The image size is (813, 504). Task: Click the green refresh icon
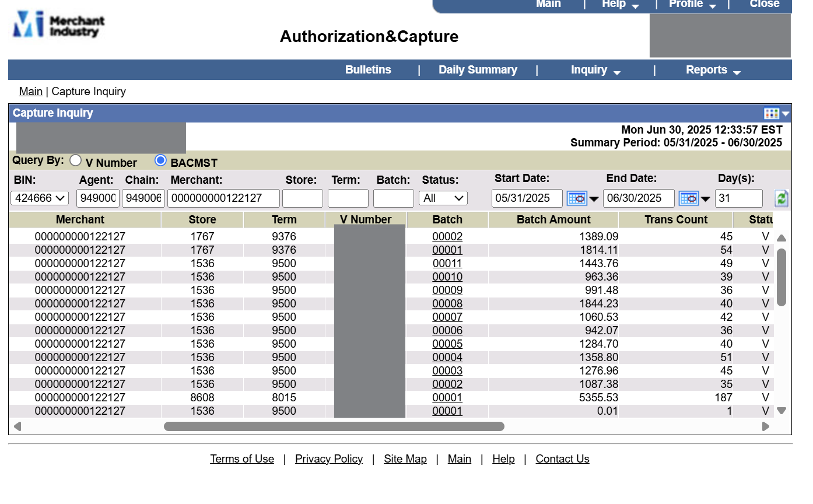click(782, 198)
